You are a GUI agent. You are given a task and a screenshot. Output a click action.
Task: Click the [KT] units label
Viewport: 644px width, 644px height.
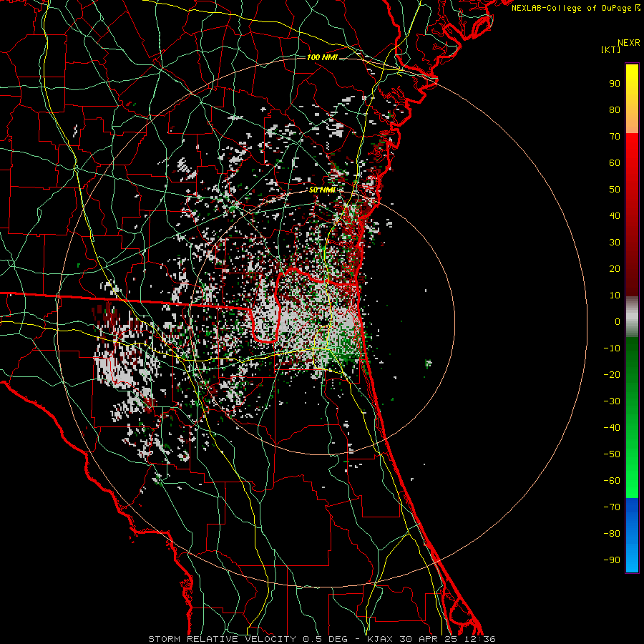point(611,49)
